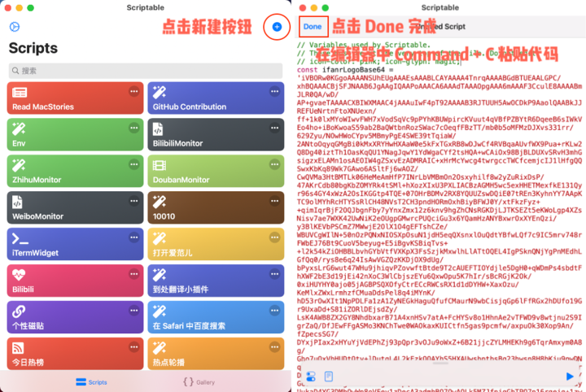Open the settings icon above Scripts heading
Image resolution: width=586 pixels, height=392 pixels.
pyautogui.click(x=15, y=27)
